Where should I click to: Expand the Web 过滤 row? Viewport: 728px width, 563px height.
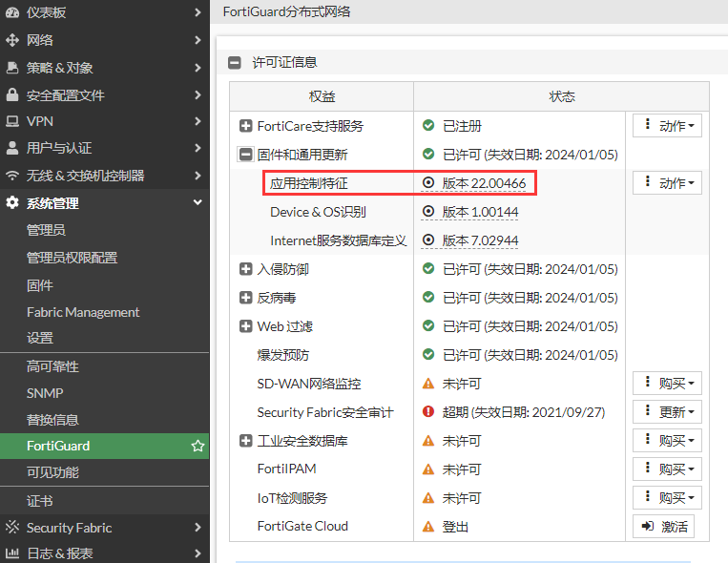tap(245, 326)
